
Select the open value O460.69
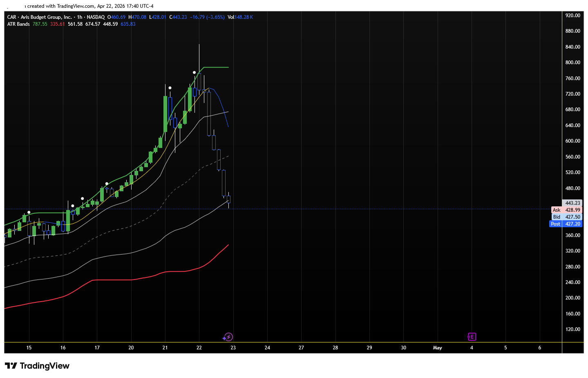point(116,17)
